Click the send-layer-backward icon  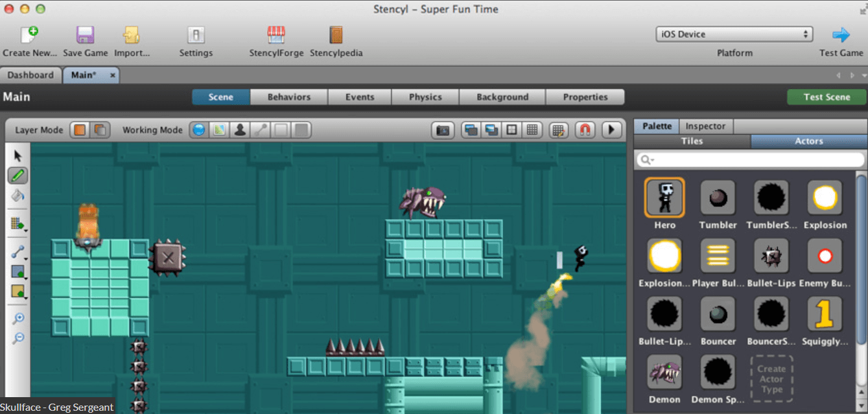tap(491, 130)
